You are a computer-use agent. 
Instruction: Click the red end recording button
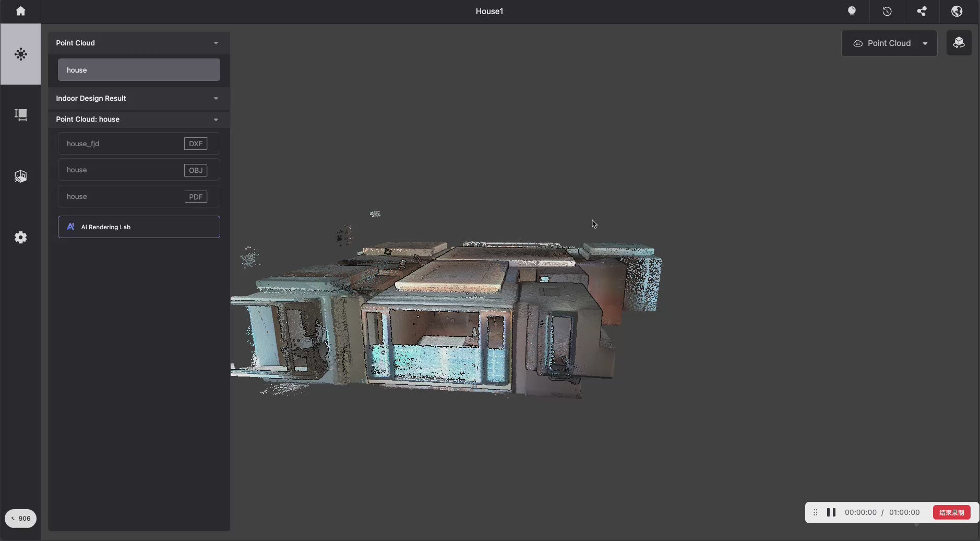(952, 512)
